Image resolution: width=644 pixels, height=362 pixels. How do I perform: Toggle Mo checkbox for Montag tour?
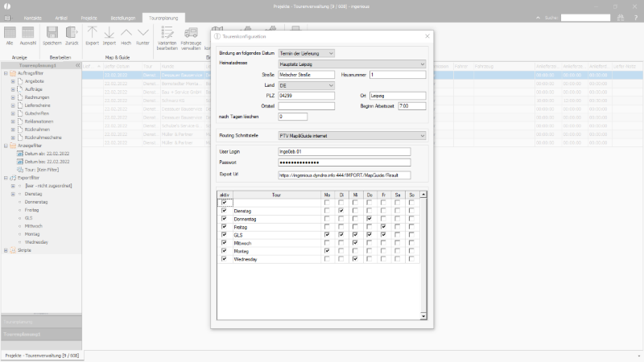(327, 251)
